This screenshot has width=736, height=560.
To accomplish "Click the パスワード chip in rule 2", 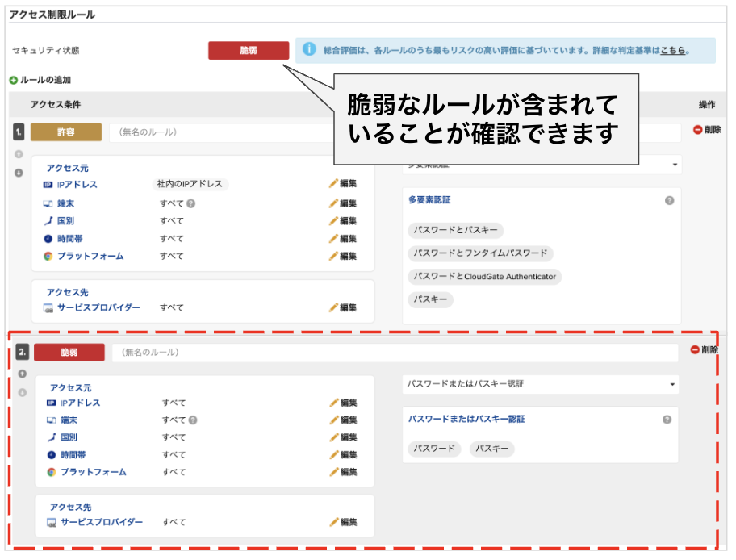I will click(435, 449).
